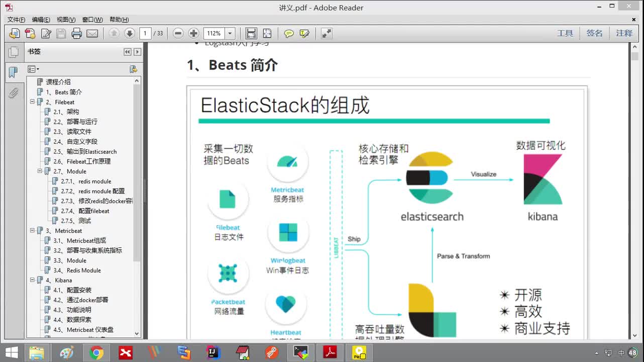This screenshot has width=644, height=362.
Task: Select the 2.6、Filebeat工作原理 bookmark
Action: 82,161
